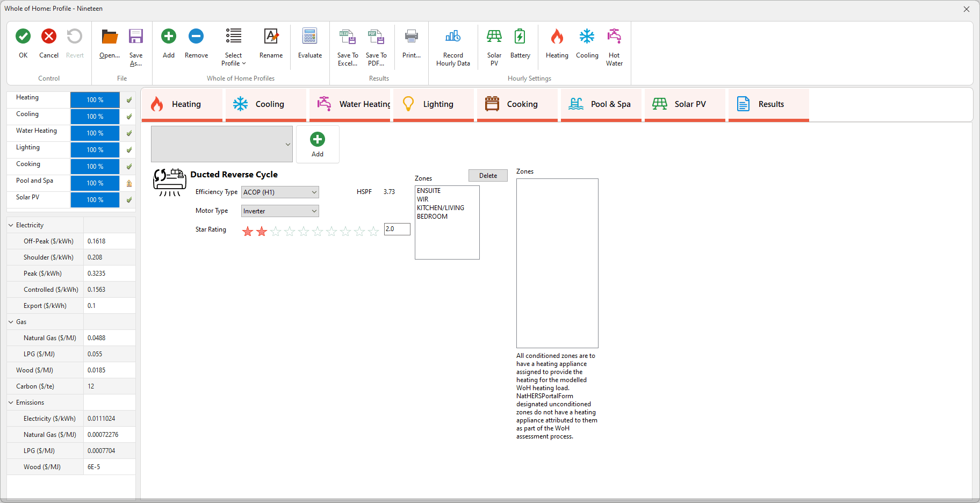Click the Save As floppy disk icon
This screenshot has height=503, width=980.
tap(136, 36)
